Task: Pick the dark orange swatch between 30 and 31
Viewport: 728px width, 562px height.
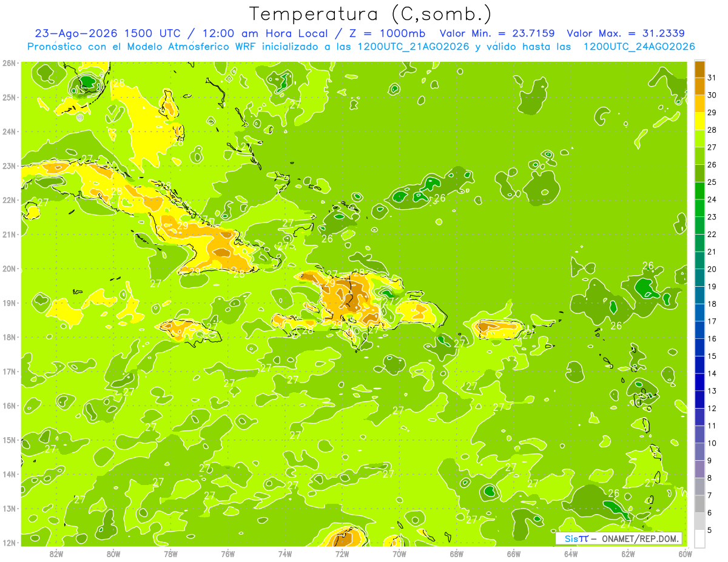Action: [x=699, y=86]
